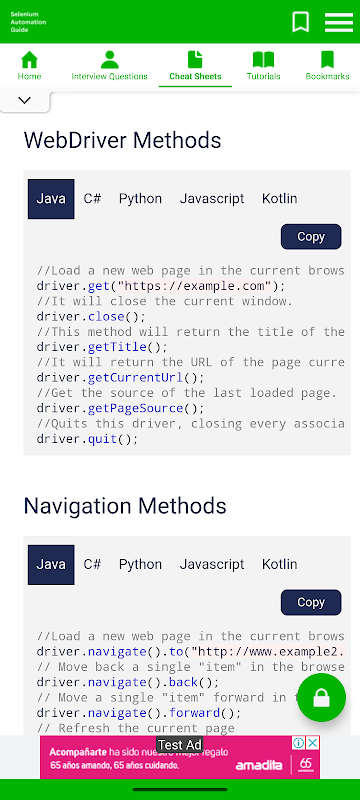
Task: Select C# tab under WebDriver Methods
Action: coord(92,198)
